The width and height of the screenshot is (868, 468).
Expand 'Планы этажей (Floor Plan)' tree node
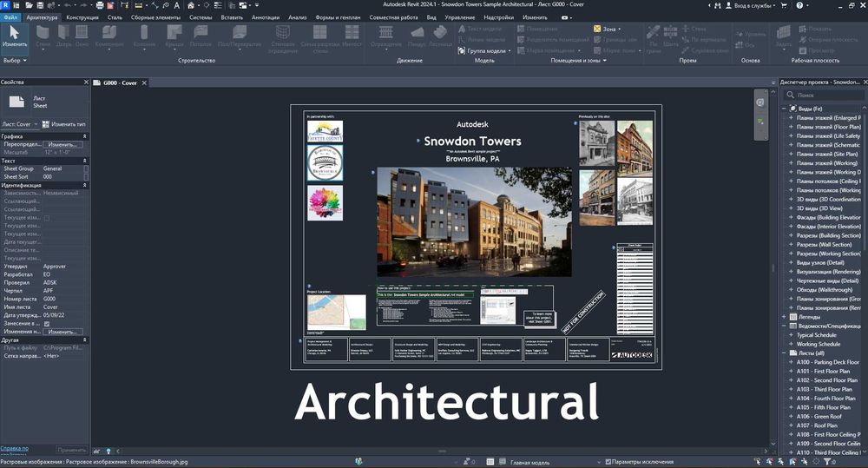[x=791, y=127]
